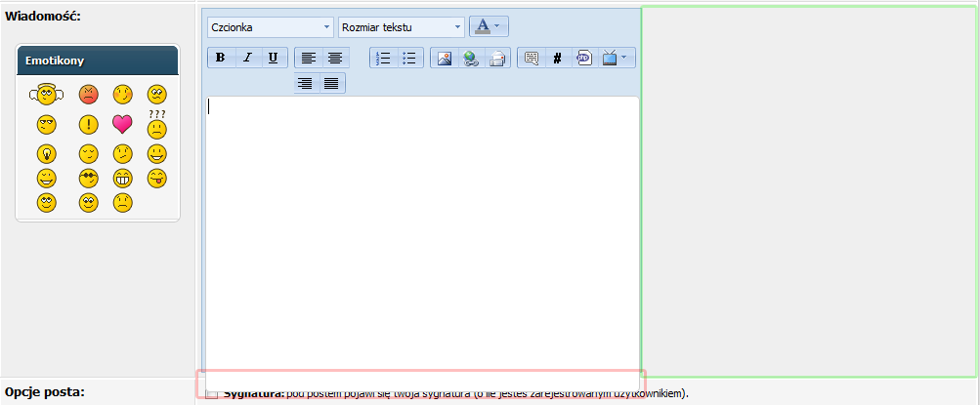Center align the message text

pyautogui.click(x=335, y=58)
